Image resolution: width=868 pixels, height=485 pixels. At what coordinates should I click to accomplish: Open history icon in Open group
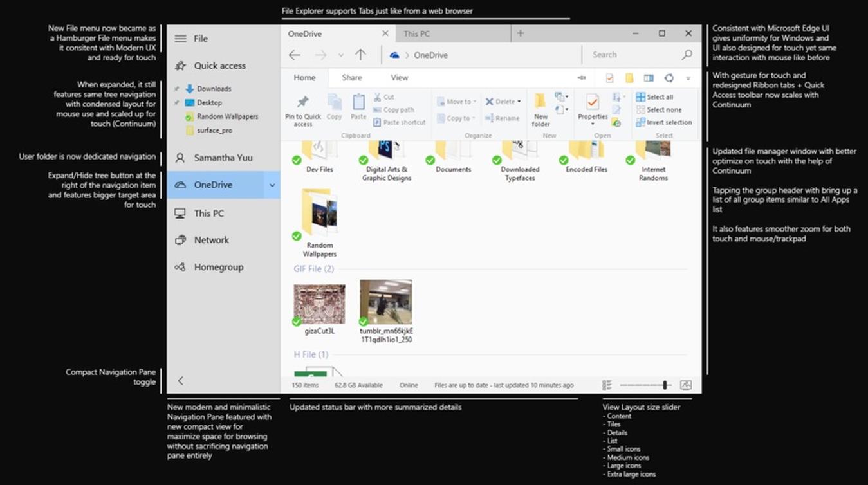(x=616, y=122)
